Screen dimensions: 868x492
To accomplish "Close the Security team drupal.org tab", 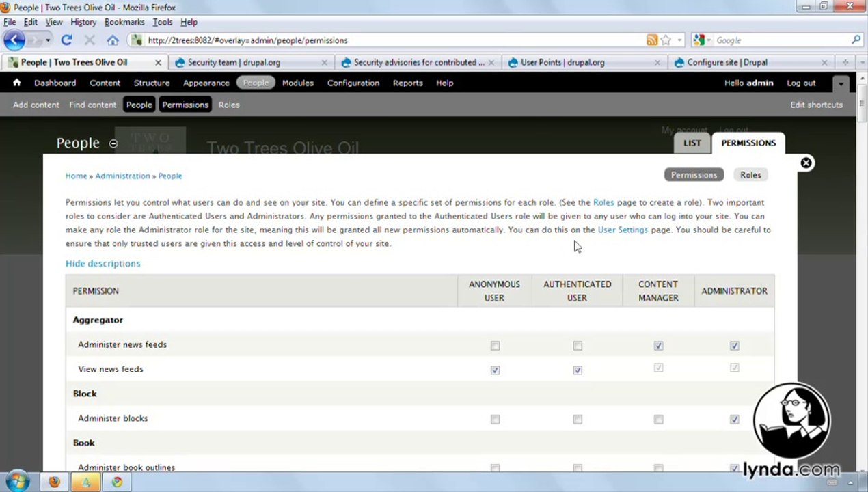I will coord(324,62).
